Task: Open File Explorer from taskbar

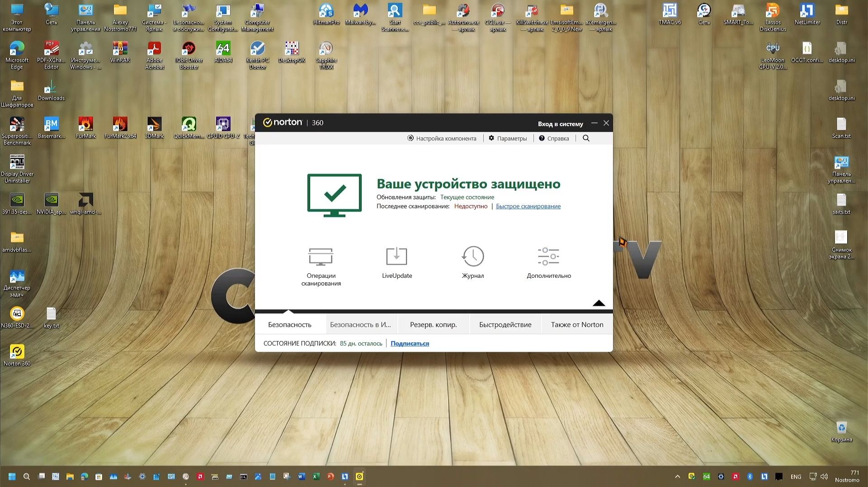Action: point(70,477)
